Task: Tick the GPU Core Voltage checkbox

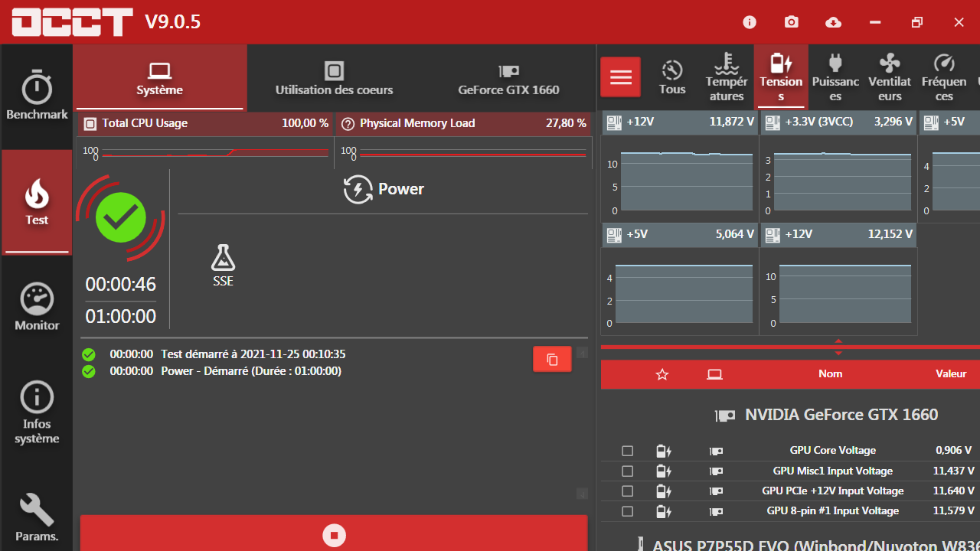Action: tap(628, 451)
